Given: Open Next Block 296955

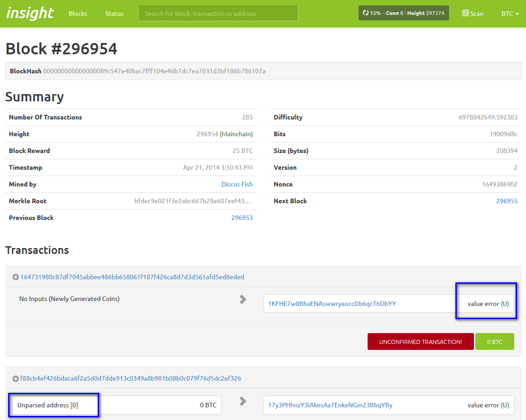Looking at the screenshot, I should [x=507, y=200].
